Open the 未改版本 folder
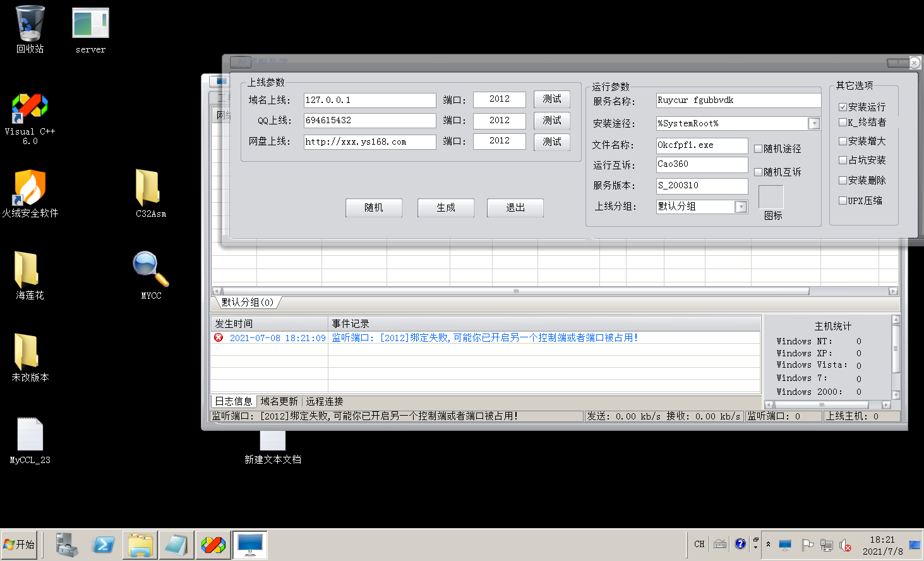The width and height of the screenshot is (924, 561). click(x=30, y=358)
